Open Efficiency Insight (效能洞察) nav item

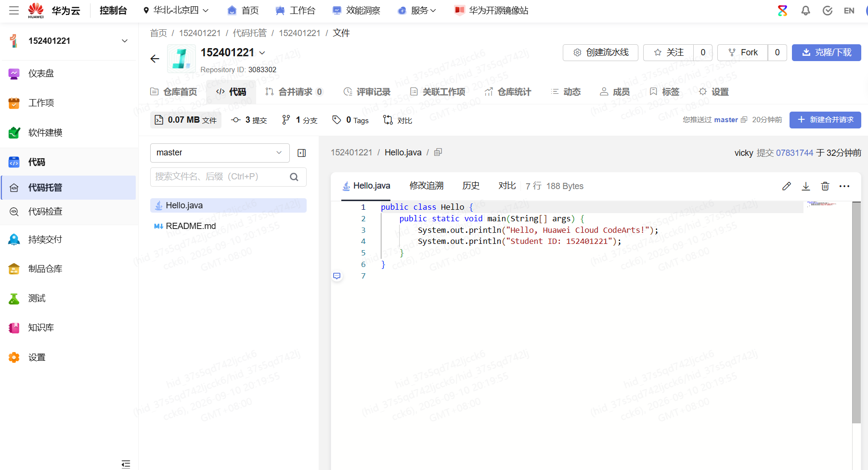356,11
